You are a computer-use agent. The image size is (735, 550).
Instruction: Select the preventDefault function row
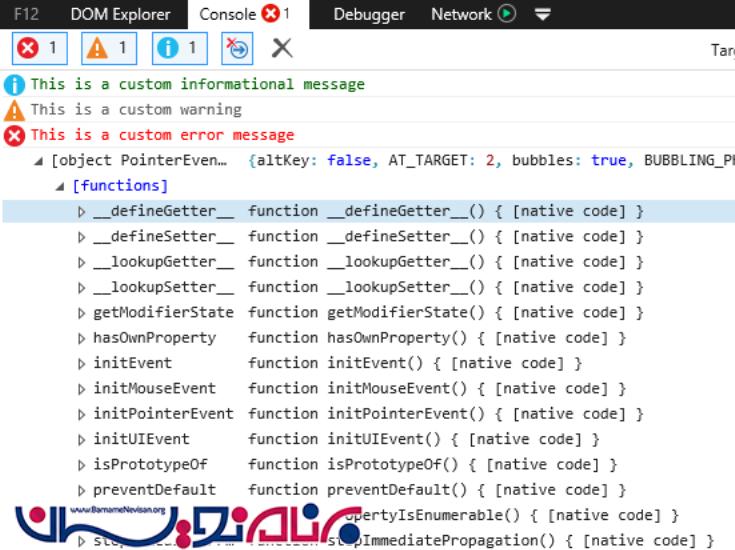(154, 490)
